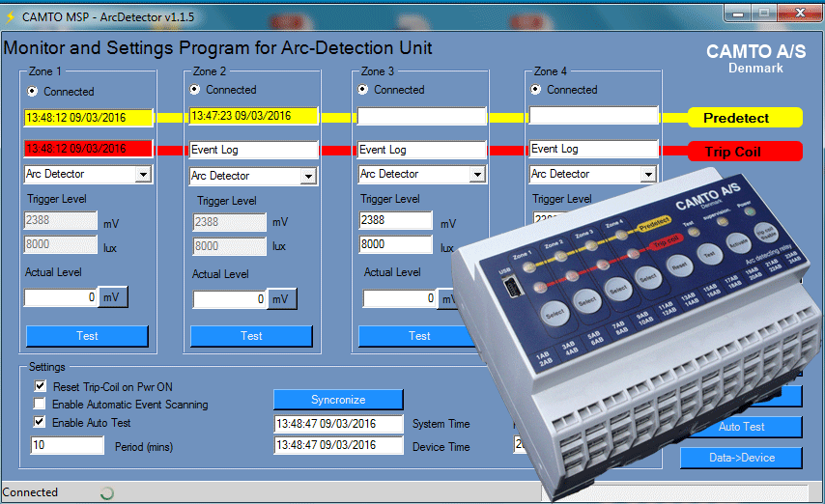
Task: Click Zone 3 trigger level 2388 mV field
Action: pos(396,220)
